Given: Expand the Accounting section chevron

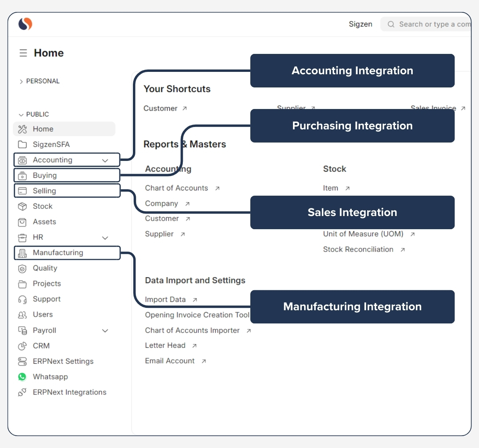Looking at the screenshot, I should (105, 160).
